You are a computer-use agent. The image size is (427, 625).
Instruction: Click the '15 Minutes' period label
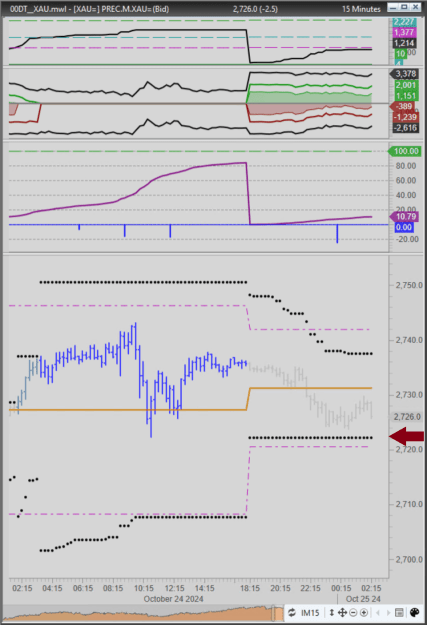click(x=361, y=9)
